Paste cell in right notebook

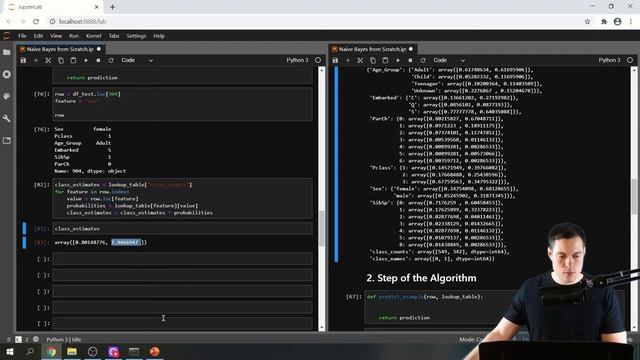(x=385, y=60)
